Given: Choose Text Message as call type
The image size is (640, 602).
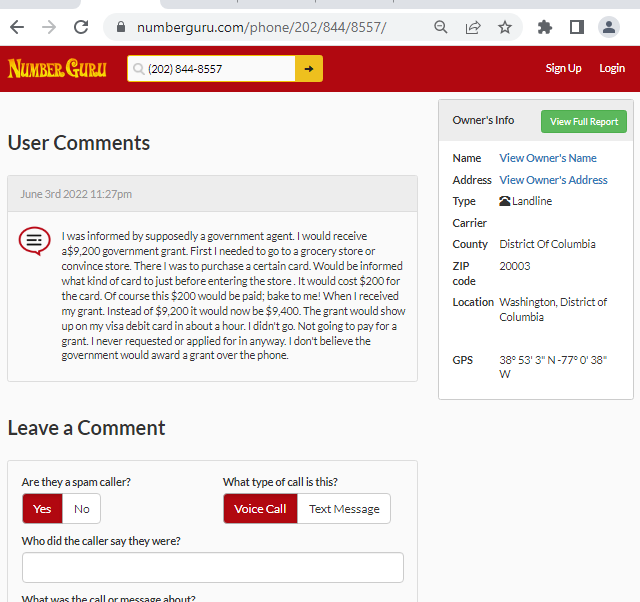Looking at the screenshot, I should coord(344,509).
